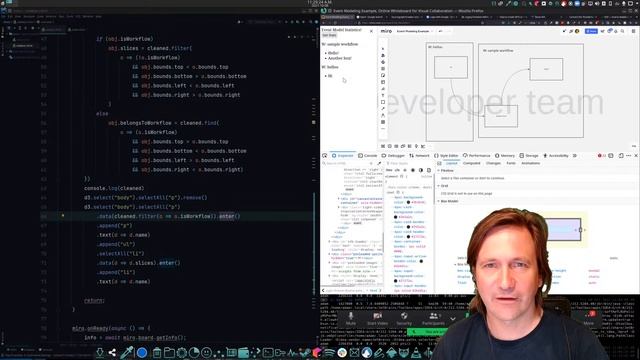Click the color picker dropper dock icon
640x360 pixels.
127,352
